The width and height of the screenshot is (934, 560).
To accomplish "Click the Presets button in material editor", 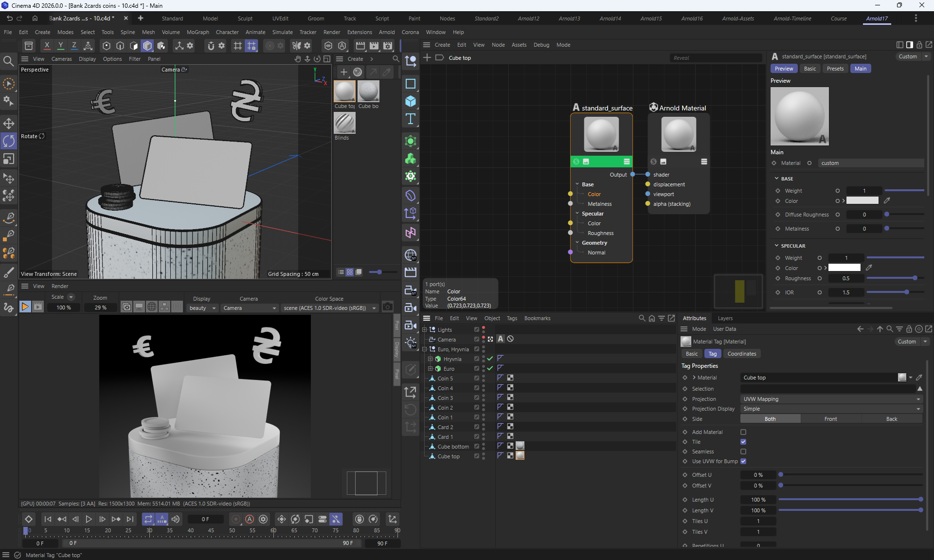I will click(835, 69).
